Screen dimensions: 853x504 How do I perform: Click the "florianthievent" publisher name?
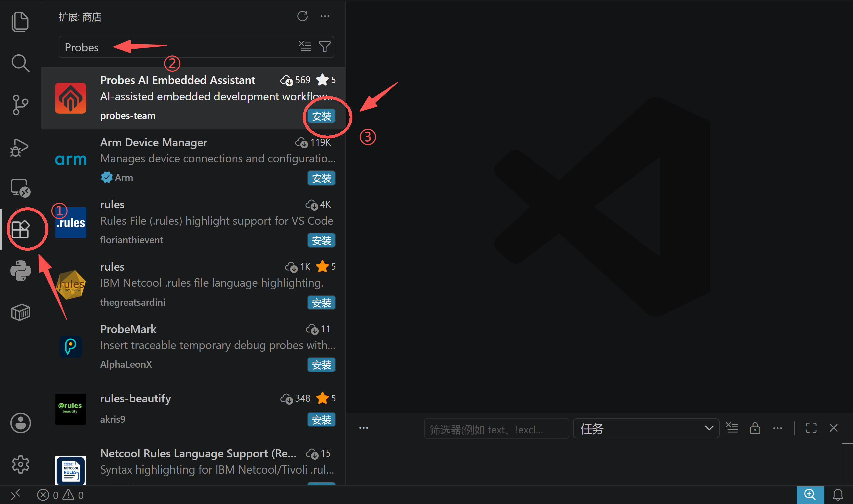click(x=132, y=240)
